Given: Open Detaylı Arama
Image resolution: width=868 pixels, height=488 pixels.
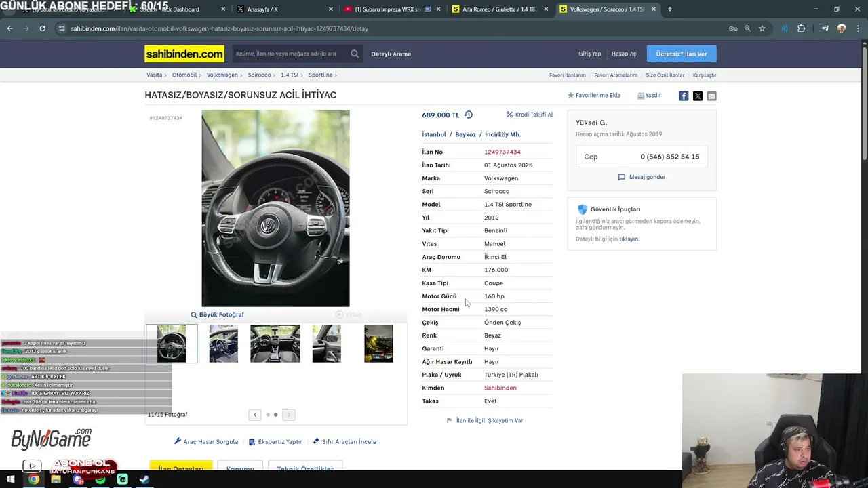Looking at the screenshot, I should coord(391,54).
